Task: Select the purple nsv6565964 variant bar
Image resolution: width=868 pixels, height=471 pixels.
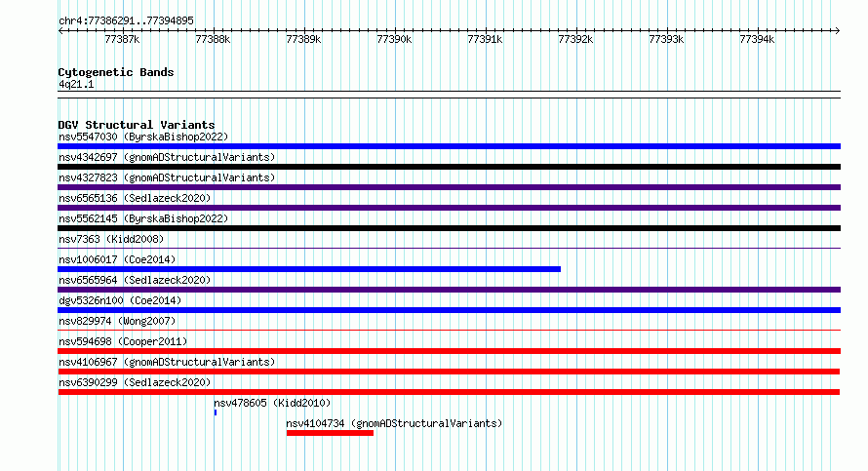Action: click(449, 290)
